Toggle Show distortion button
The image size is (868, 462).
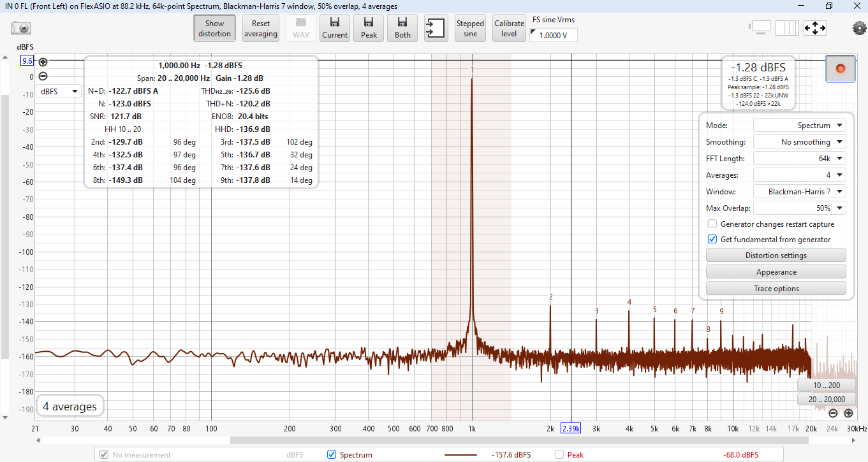[215, 28]
